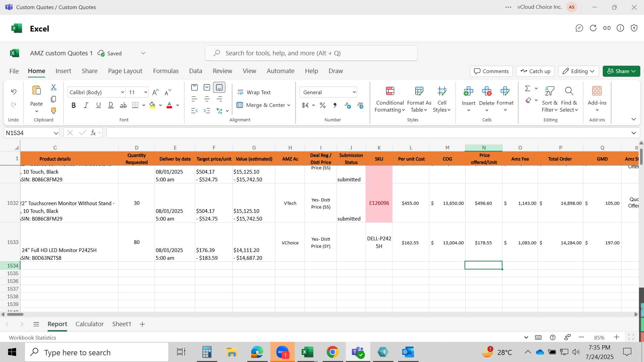Decrease the indent
Viewport: 644px width, 362px height.
pos(194,111)
